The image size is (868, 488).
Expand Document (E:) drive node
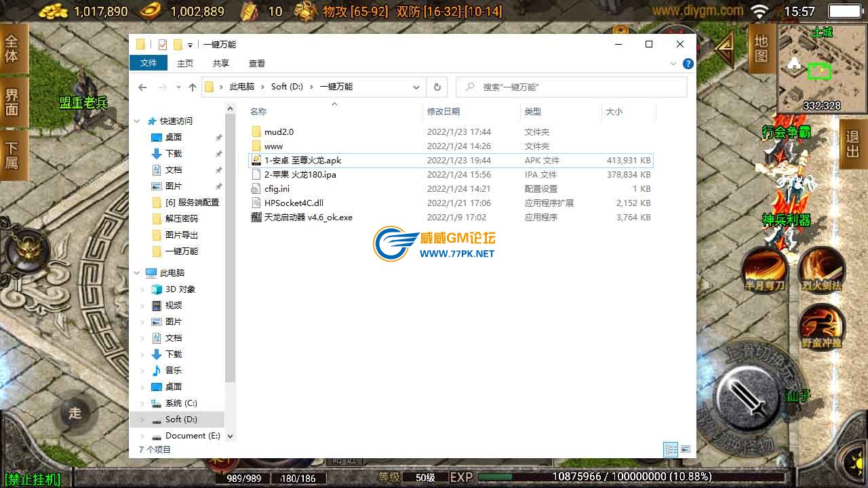142,435
